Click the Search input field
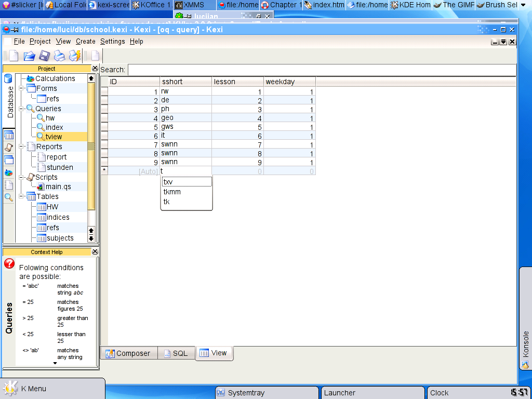Screen dimensions: 532x399 (x=322, y=70)
